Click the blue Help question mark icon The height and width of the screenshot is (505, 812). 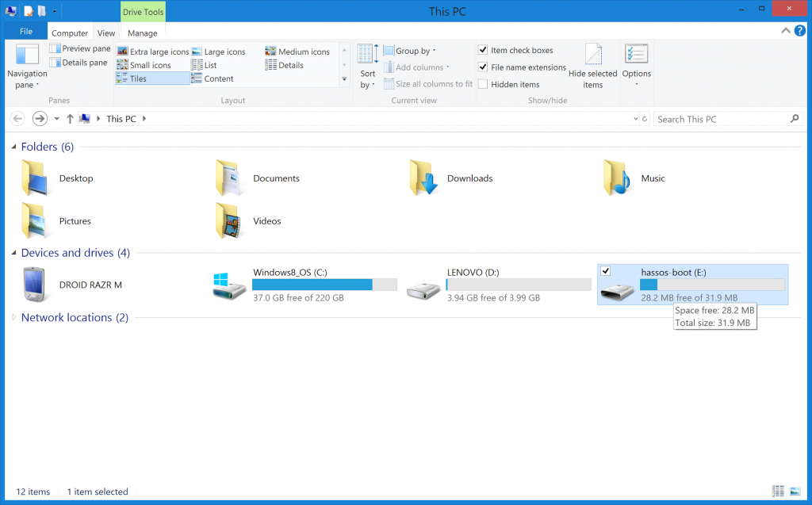coord(799,31)
